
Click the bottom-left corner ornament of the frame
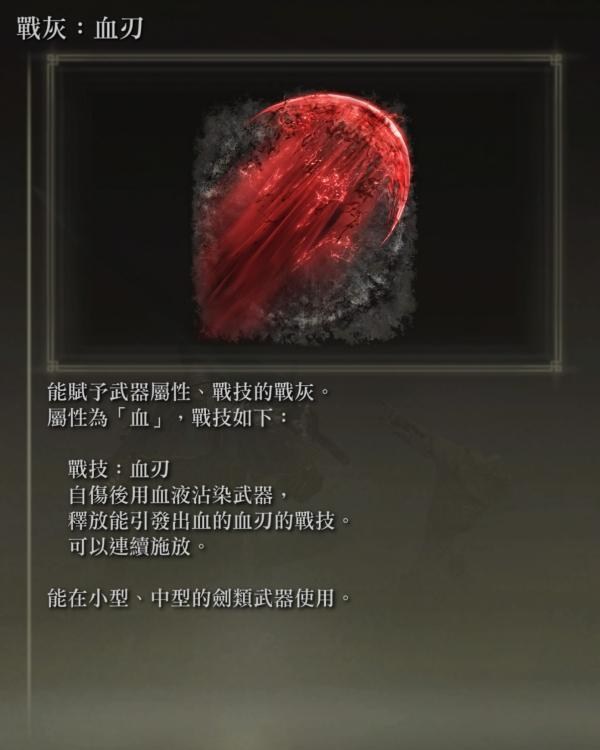coord(53,366)
